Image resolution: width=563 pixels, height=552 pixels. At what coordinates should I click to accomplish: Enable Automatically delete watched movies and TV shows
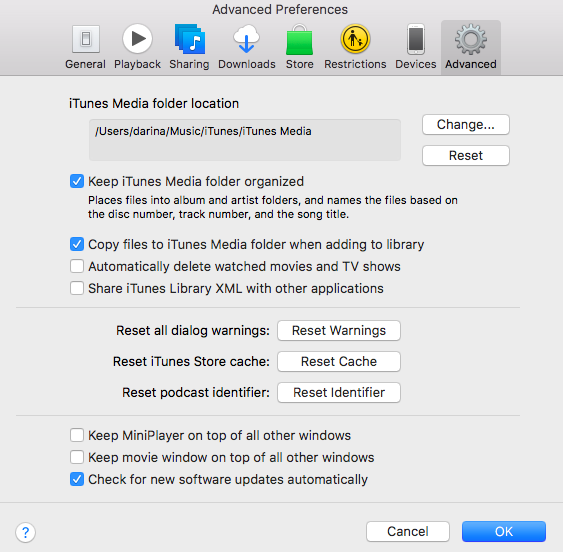pyautogui.click(x=77, y=266)
